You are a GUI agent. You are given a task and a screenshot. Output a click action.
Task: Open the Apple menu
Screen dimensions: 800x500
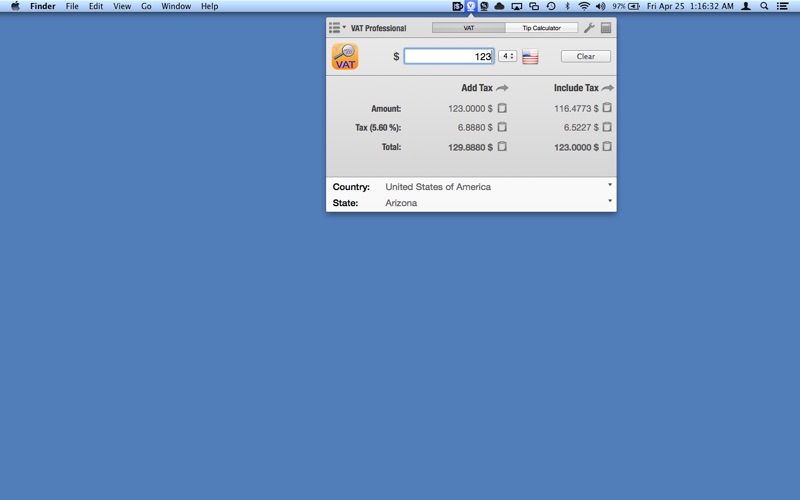15,6
